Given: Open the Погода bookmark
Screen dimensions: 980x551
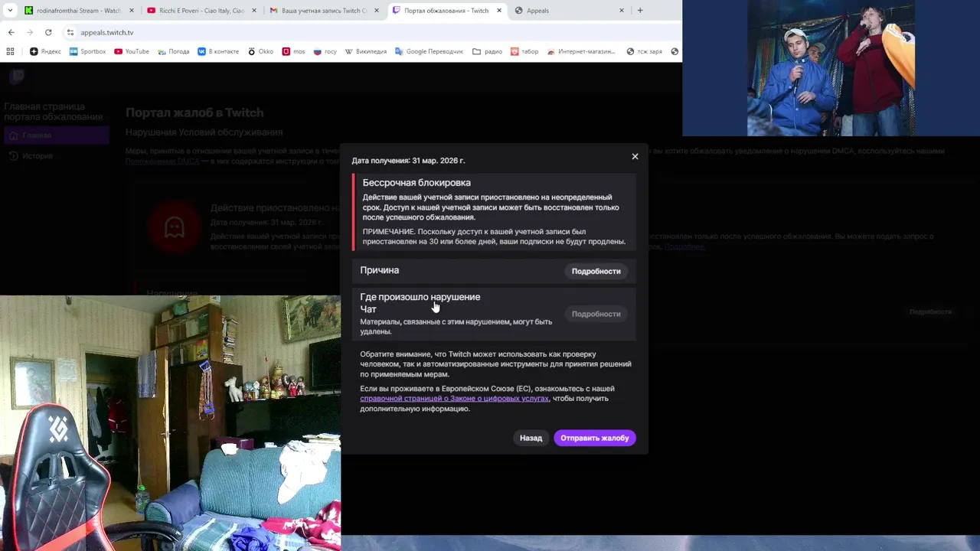Looking at the screenshot, I should [x=174, y=51].
